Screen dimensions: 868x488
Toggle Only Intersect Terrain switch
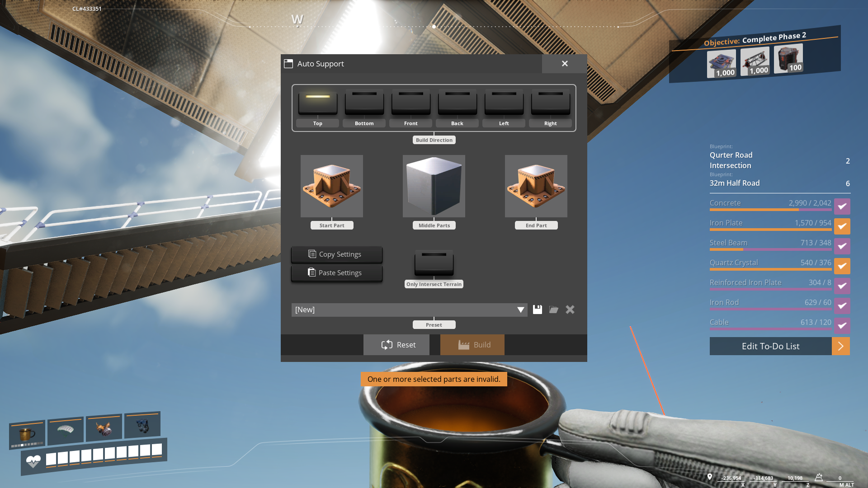tap(434, 262)
